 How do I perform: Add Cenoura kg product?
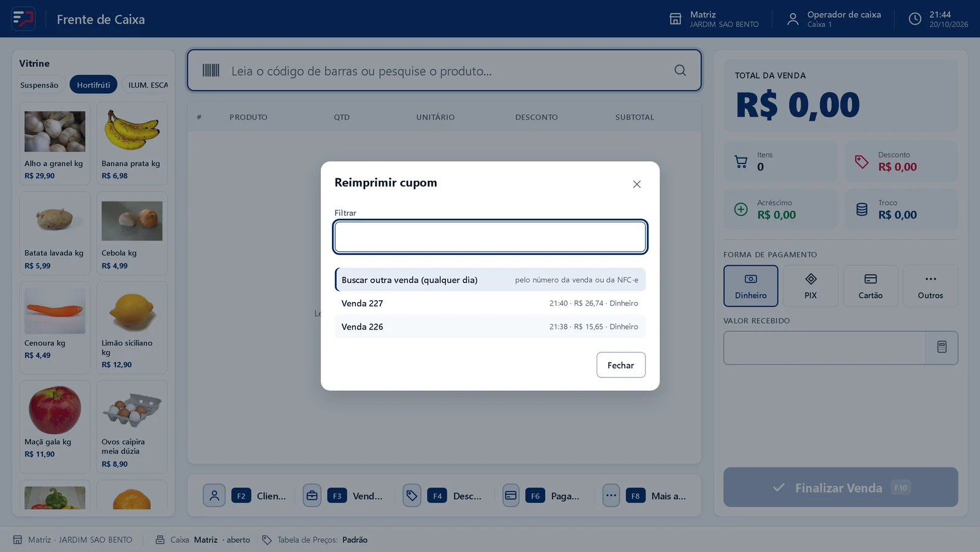[x=55, y=328]
